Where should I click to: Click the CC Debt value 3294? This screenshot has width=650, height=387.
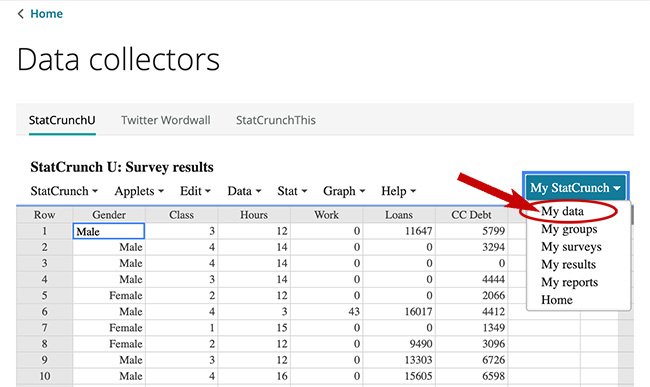coord(493,247)
